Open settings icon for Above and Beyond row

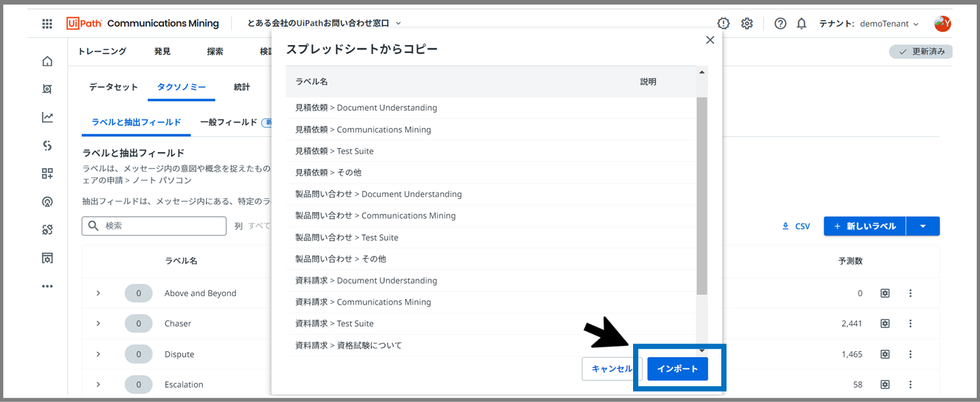coord(885,294)
